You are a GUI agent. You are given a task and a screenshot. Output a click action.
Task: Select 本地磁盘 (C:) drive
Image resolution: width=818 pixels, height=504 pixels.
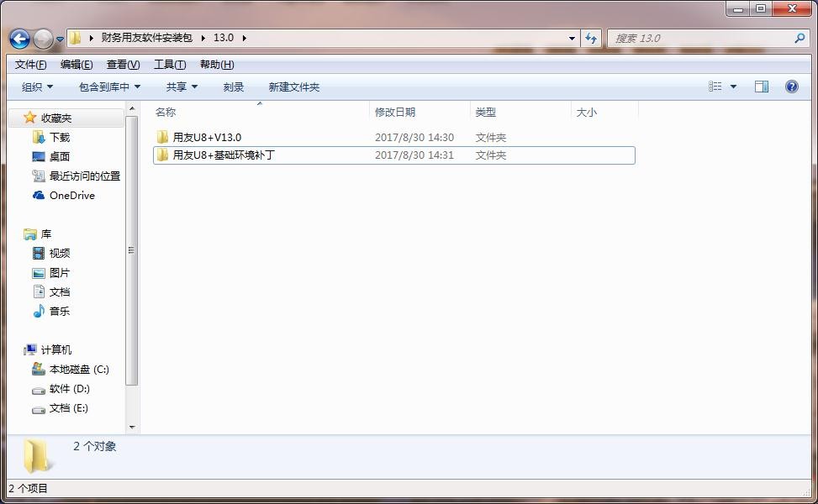[76, 369]
